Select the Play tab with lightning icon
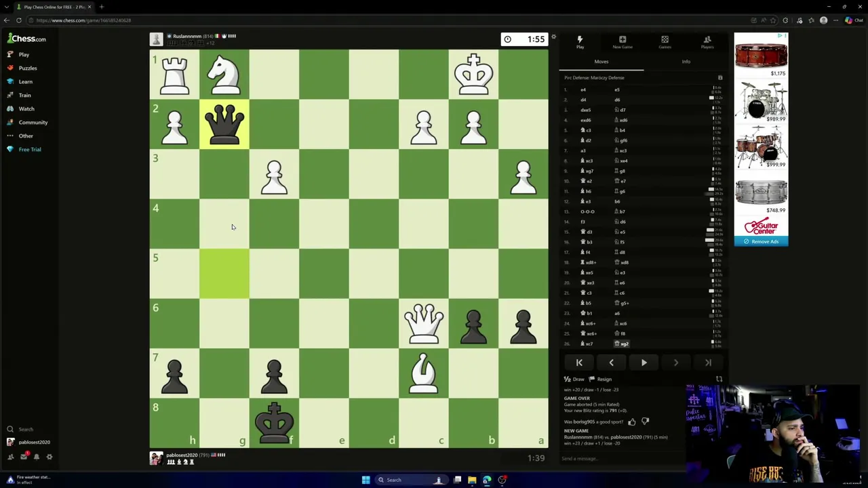 pos(580,42)
